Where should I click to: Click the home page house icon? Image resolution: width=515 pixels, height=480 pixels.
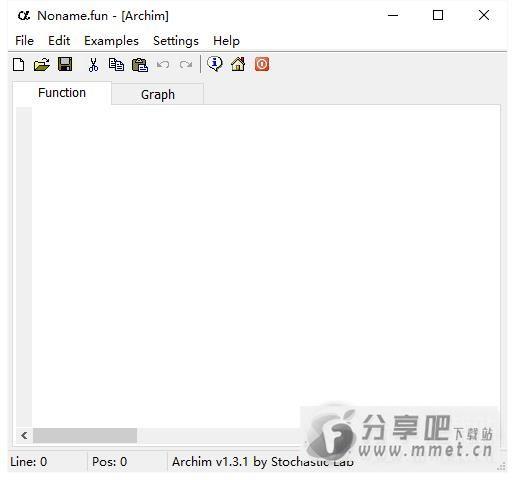[x=238, y=64]
